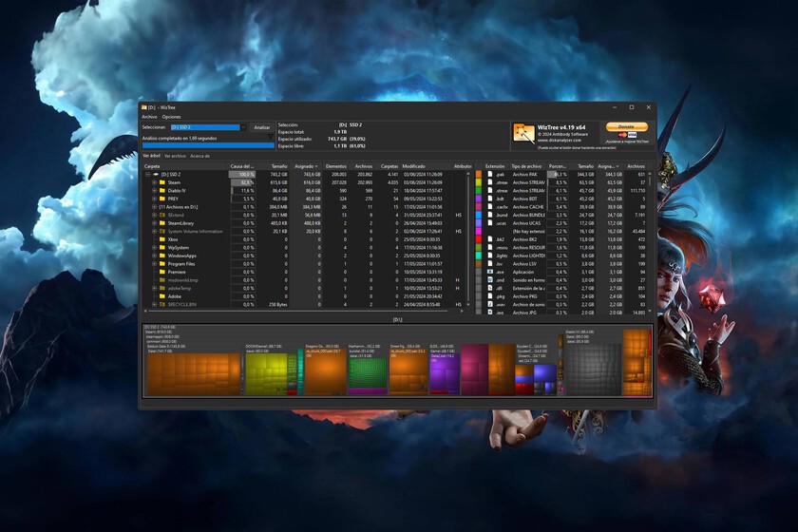Viewport: 798px width, 532px height.
Task: Open the Acerca de tab
Action: [200, 156]
